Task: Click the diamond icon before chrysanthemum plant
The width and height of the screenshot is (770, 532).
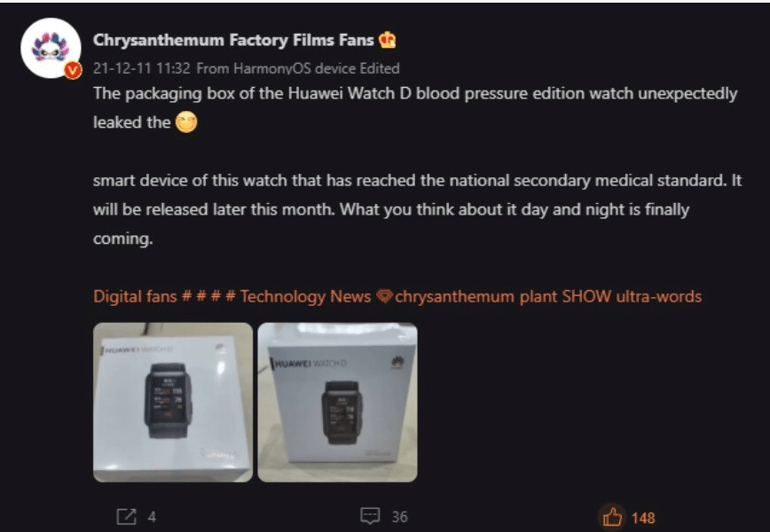Action: (384, 296)
